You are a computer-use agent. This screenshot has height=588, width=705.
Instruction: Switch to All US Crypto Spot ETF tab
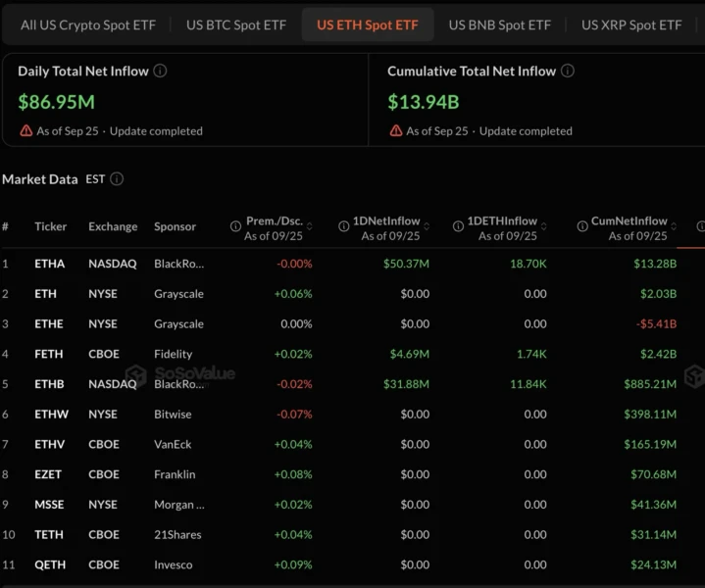click(x=88, y=25)
